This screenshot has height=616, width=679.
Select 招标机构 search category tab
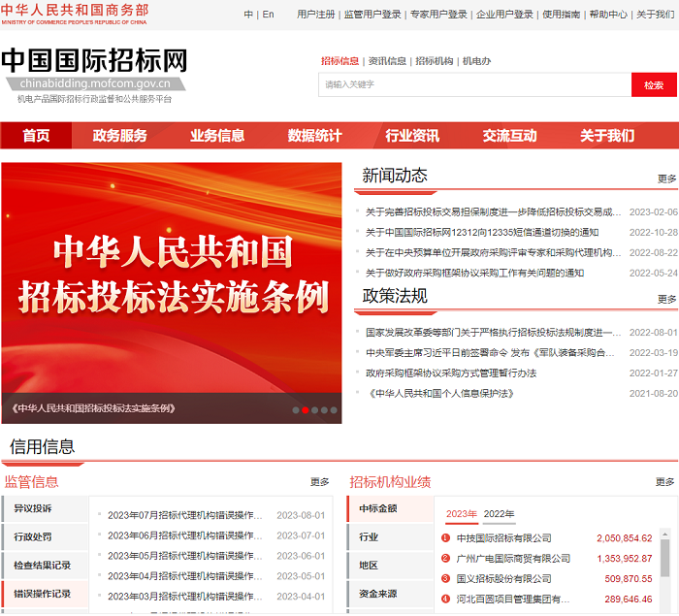pos(435,61)
